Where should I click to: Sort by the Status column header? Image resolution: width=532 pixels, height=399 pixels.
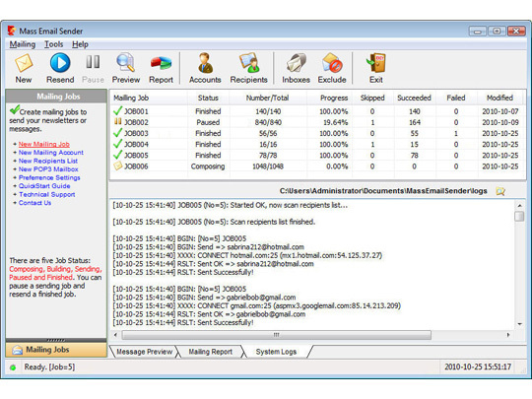tap(208, 99)
